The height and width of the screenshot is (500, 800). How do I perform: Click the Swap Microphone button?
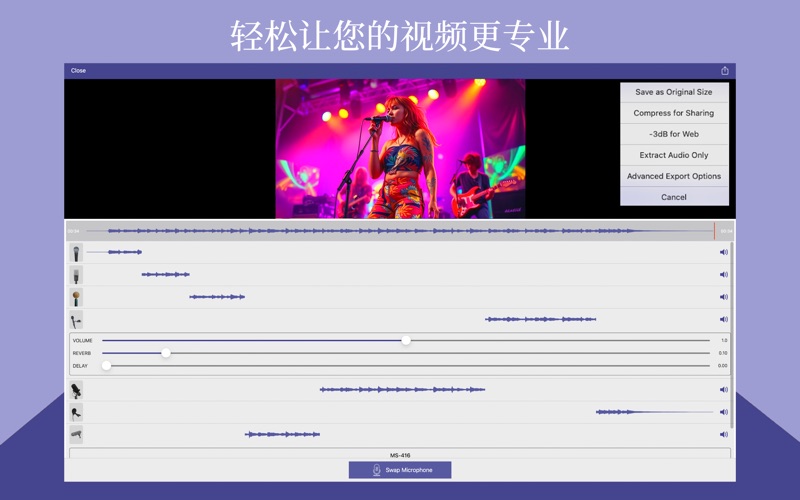[x=400, y=470]
